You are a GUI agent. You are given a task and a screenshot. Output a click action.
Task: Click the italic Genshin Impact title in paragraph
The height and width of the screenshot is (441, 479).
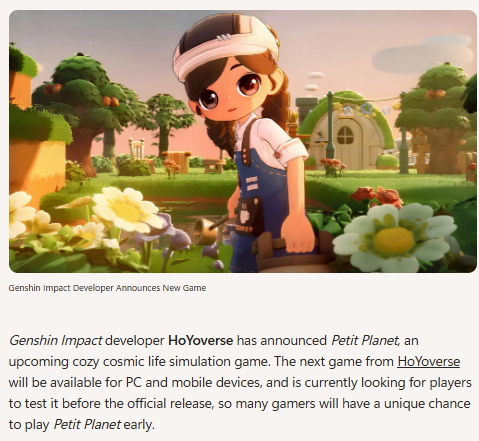(55, 341)
